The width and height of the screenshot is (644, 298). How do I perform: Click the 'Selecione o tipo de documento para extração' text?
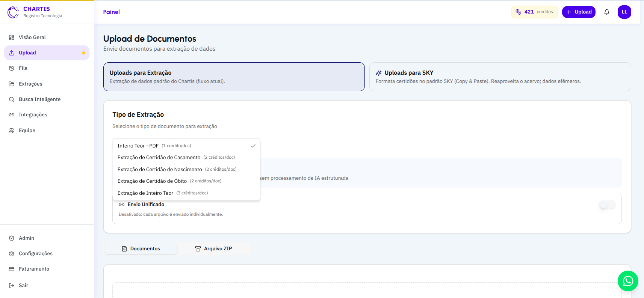click(165, 126)
